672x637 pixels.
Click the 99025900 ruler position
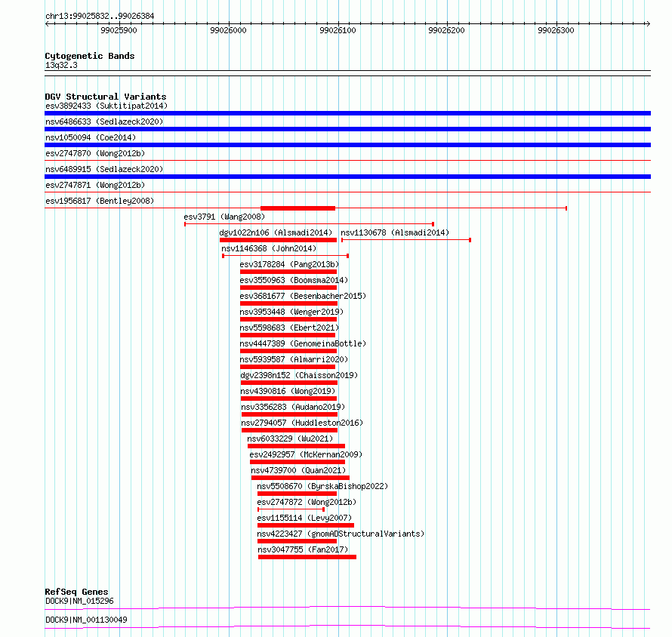click(119, 30)
